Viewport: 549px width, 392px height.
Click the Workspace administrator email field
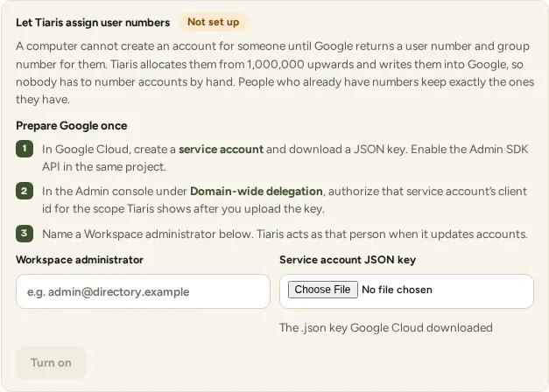click(x=143, y=291)
